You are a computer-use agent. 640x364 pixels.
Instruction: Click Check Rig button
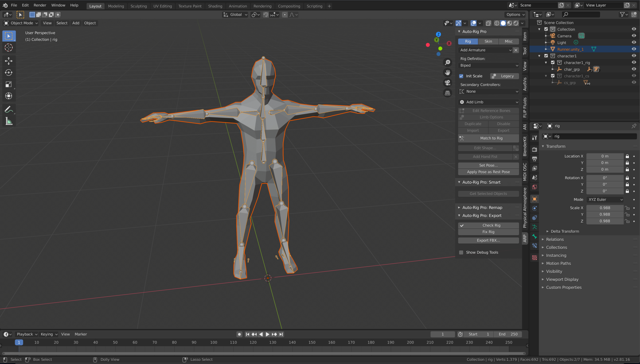coord(489,226)
